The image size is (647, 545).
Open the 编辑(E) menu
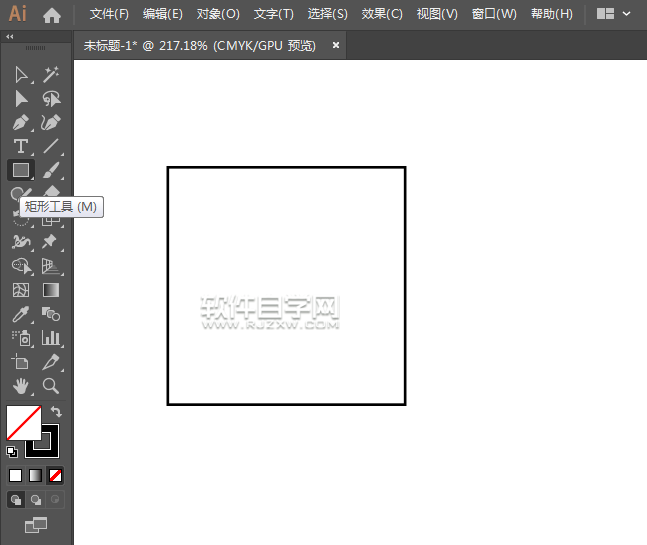pyautogui.click(x=163, y=14)
